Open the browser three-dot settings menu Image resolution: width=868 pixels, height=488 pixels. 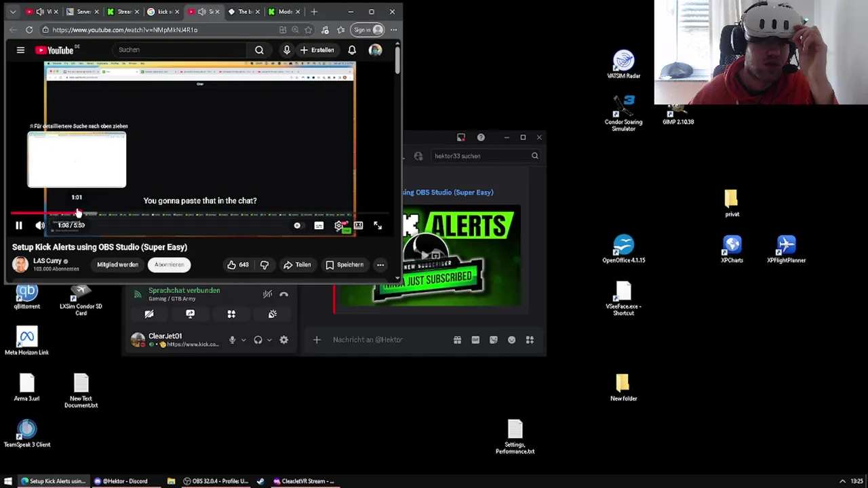click(393, 30)
